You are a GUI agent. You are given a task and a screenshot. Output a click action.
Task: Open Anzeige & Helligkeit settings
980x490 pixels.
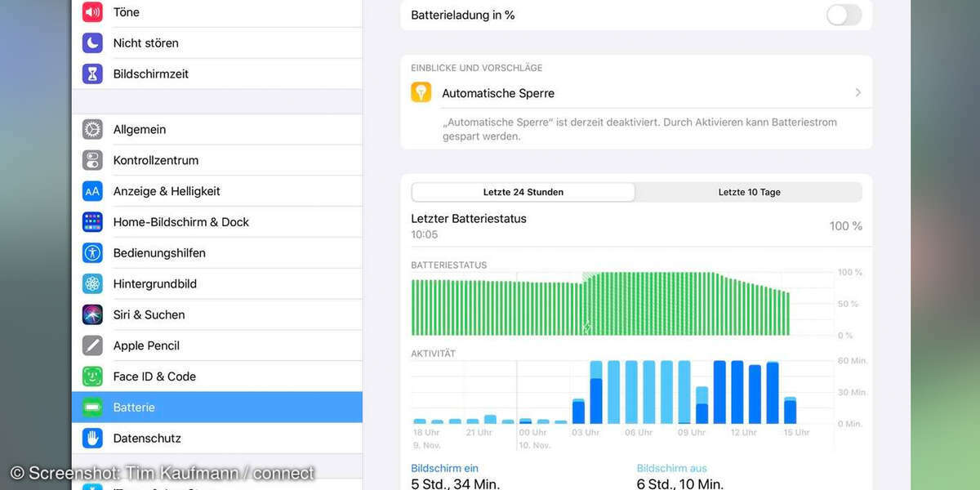(217, 191)
